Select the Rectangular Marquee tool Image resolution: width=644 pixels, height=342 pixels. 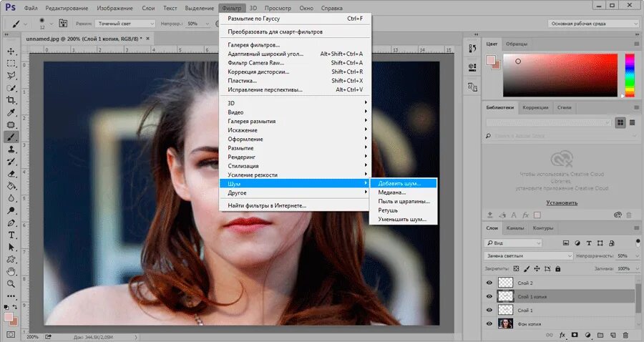[x=11, y=64]
